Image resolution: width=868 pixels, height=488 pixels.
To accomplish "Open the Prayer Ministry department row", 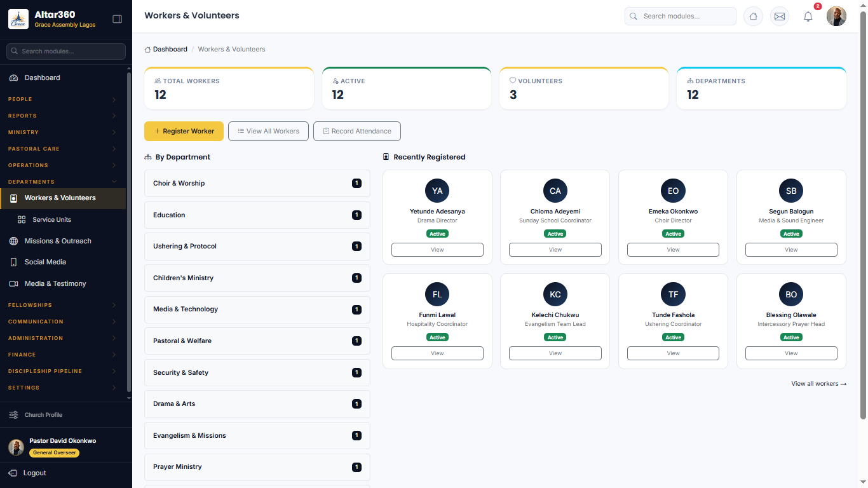I will click(257, 467).
